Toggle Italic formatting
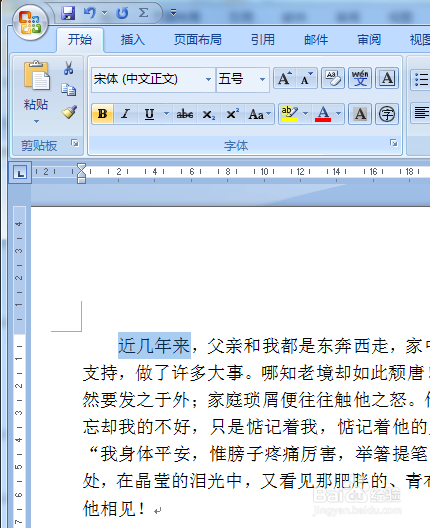Image resolution: width=430 pixels, height=528 pixels. [126, 114]
